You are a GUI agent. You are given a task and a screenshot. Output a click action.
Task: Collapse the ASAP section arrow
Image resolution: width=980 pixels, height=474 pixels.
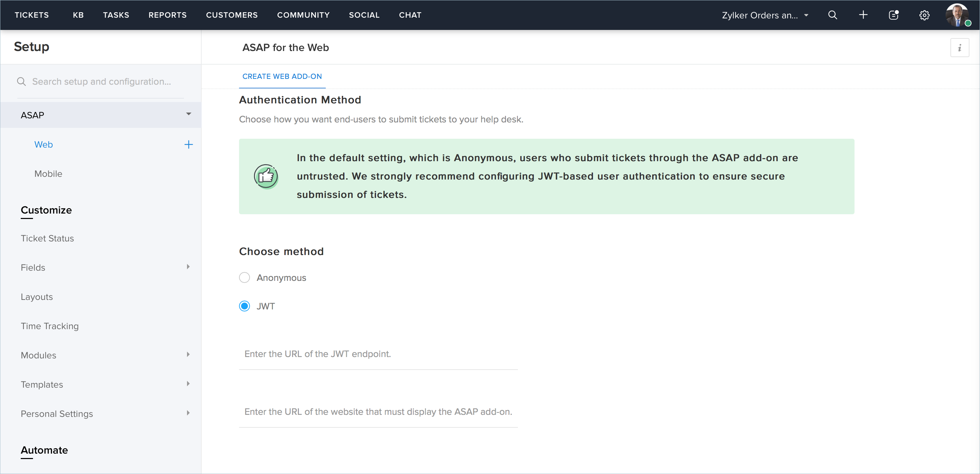(188, 114)
